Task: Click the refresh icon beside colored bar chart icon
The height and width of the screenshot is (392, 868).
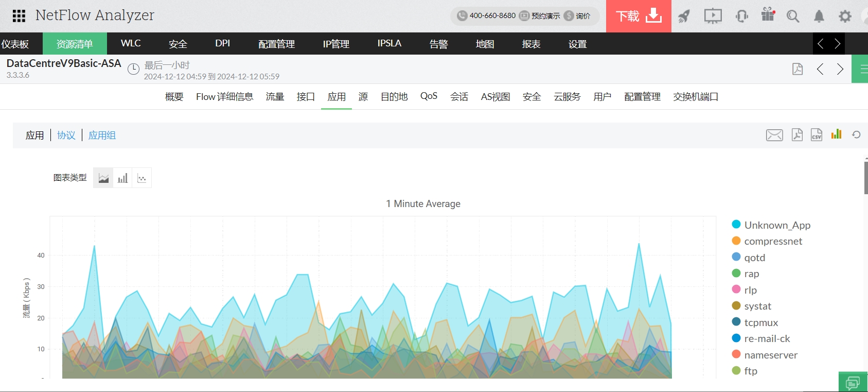Action: [856, 134]
